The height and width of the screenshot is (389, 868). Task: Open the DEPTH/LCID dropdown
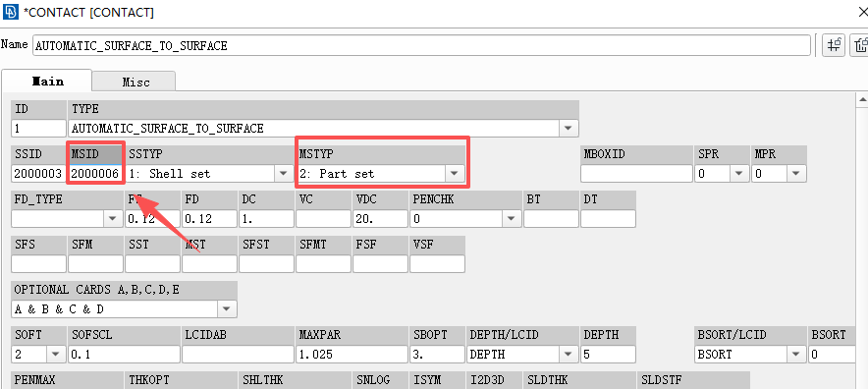[x=568, y=354]
